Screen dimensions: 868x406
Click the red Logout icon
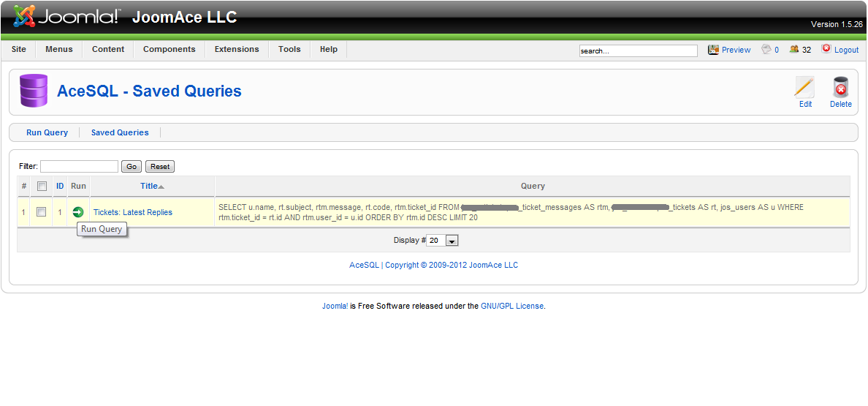tap(826, 49)
